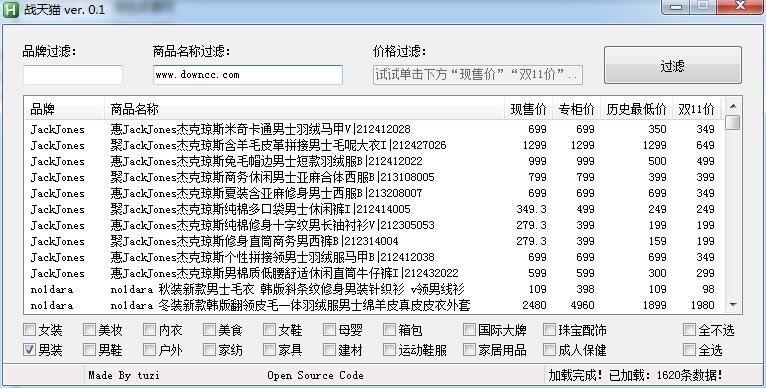Click the vertical scrollbar thumb
Viewport: 766px width, 388px height.
click(733, 122)
